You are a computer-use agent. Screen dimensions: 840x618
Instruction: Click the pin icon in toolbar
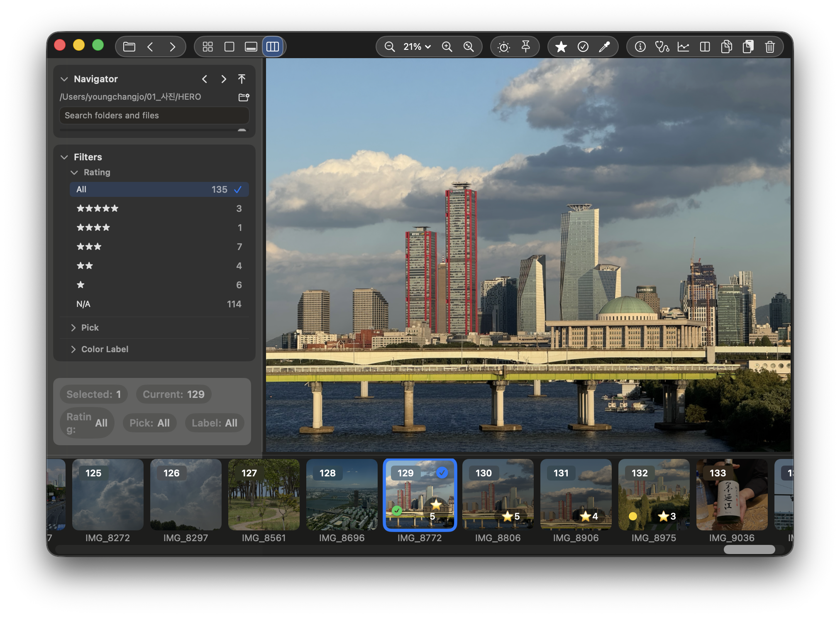click(x=525, y=47)
